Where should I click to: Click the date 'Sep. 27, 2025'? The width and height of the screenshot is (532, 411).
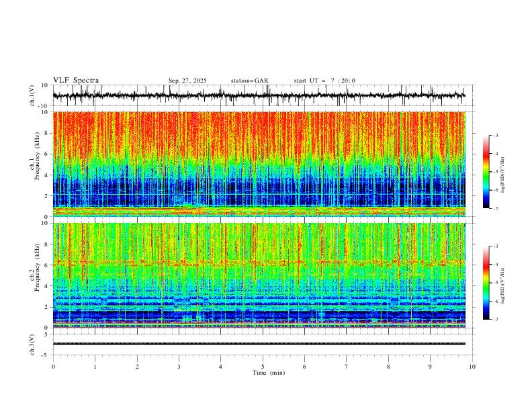click(187, 81)
